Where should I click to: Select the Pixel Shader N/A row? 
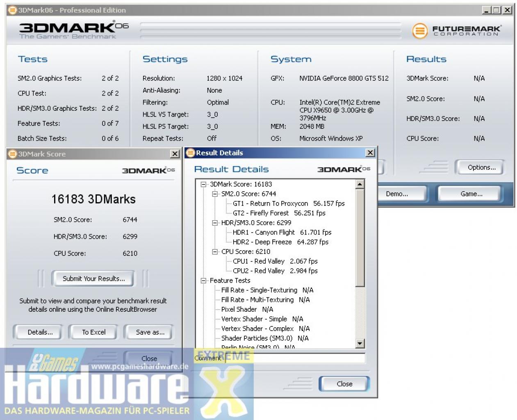[247, 309]
